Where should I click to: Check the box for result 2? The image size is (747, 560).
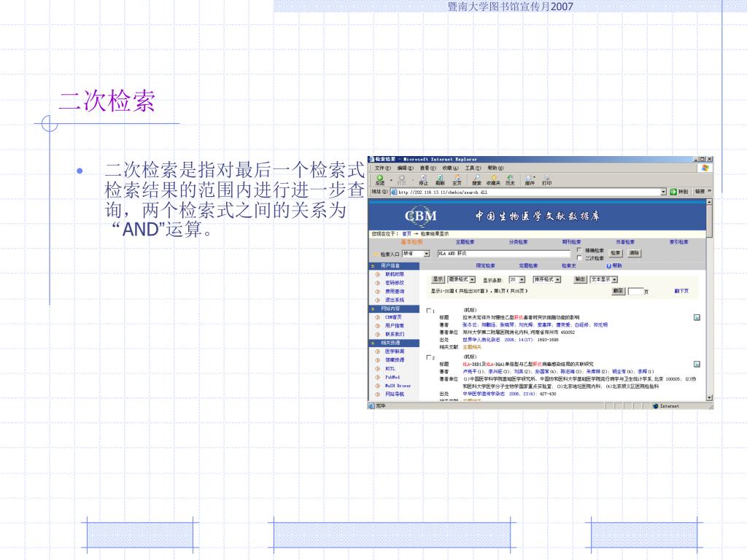tap(429, 357)
